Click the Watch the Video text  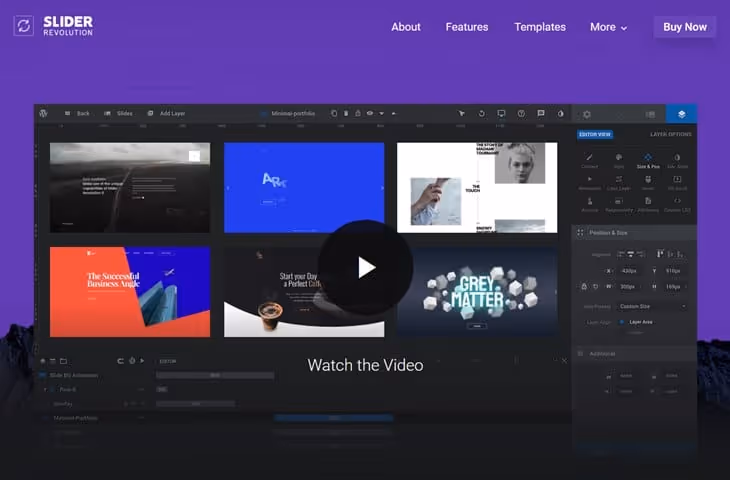[365, 365]
